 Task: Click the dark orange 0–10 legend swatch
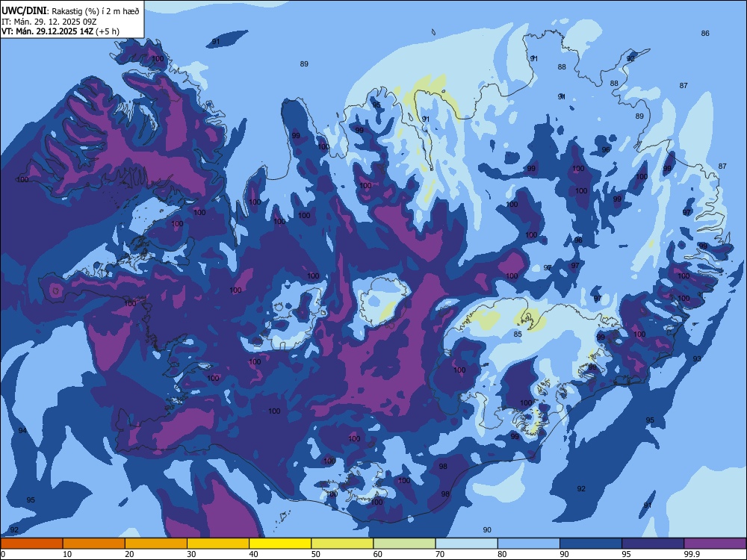(x=31, y=544)
